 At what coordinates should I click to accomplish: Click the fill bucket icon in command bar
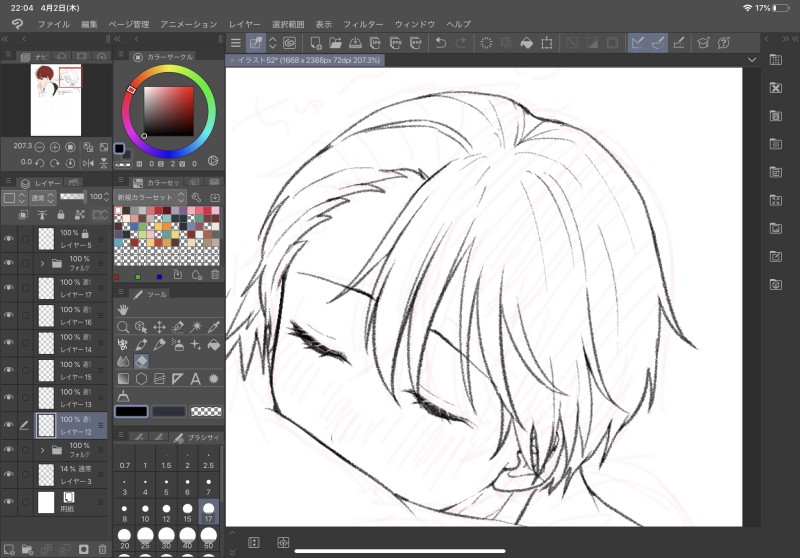[526, 43]
